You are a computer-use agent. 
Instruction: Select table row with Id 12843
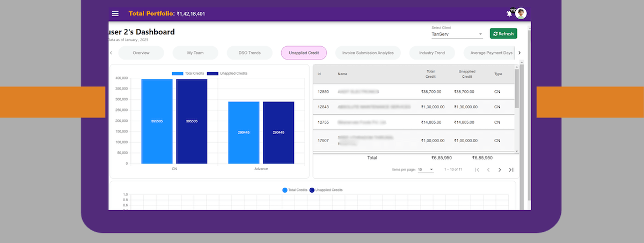coord(414,107)
